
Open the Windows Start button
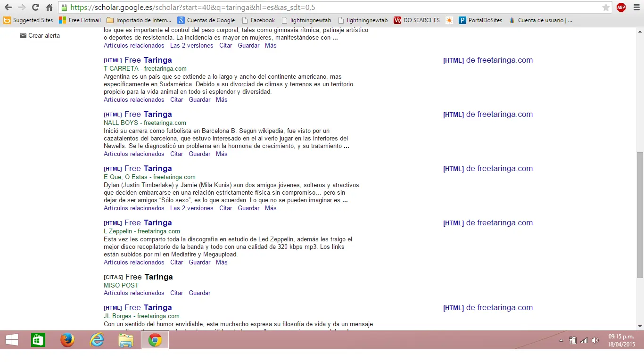point(12,340)
